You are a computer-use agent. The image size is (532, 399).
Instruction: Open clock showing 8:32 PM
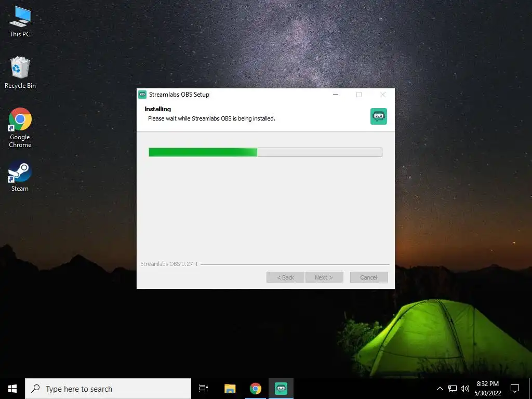click(x=487, y=389)
